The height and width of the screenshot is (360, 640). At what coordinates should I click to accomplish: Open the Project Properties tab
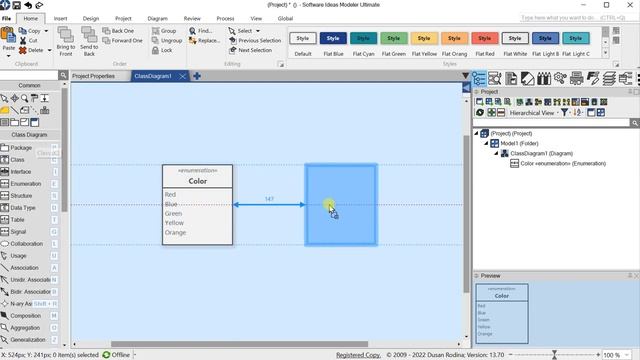tap(93, 76)
